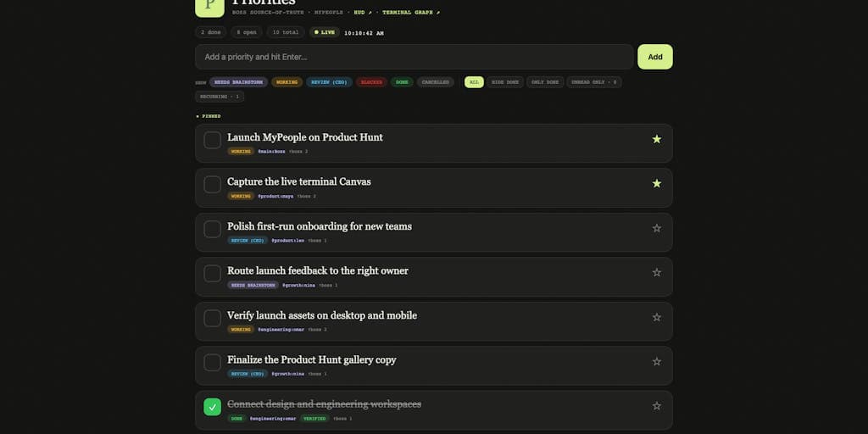The image size is (868, 434).
Task: Click the Add button
Action: (655, 57)
